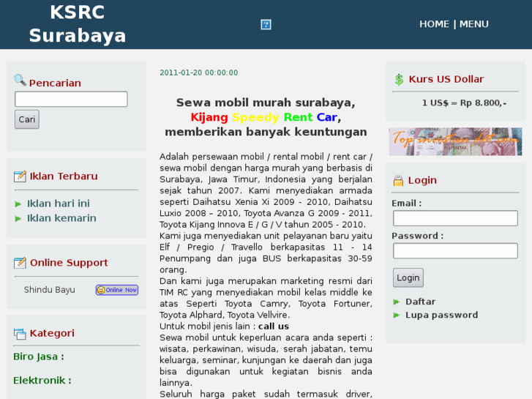Viewport: 532px width, 399px height.
Task: Open MENU in the header
Action: click(x=473, y=24)
